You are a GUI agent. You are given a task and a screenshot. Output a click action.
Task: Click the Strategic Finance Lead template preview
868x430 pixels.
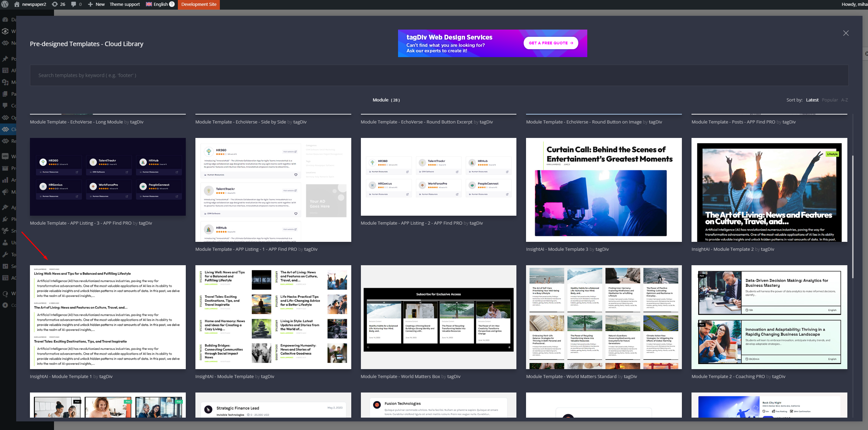click(x=273, y=405)
